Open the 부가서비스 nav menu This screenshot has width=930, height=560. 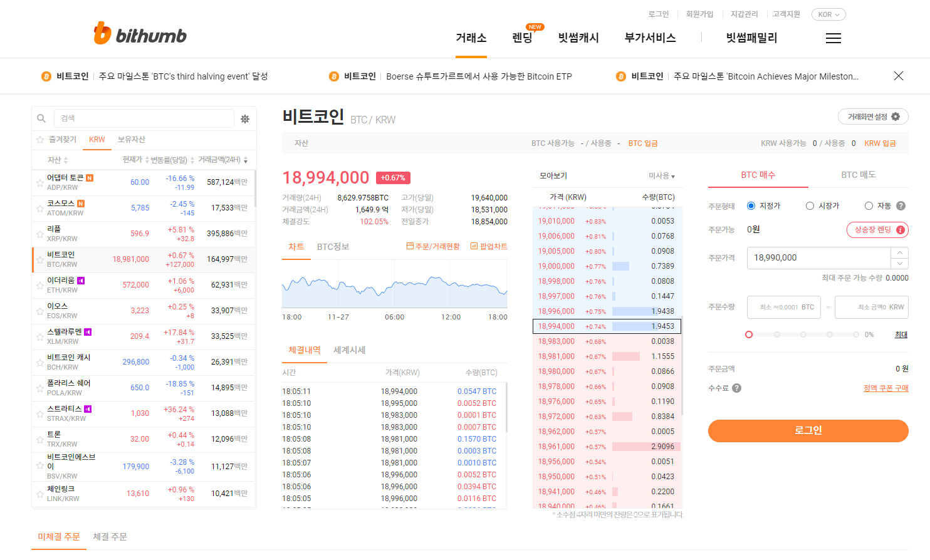point(650,38)
